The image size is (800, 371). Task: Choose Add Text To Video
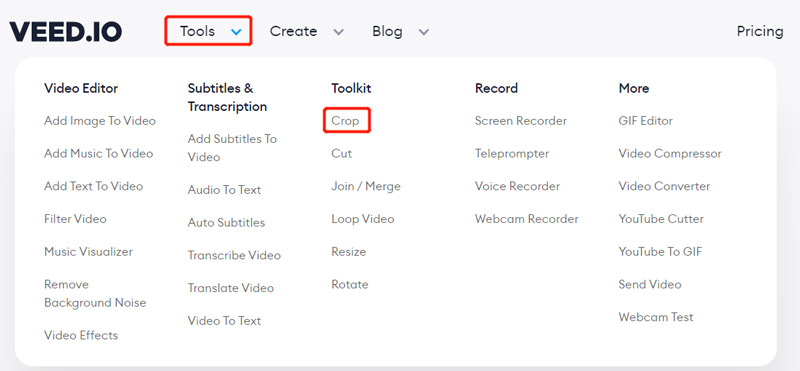[93, 186]
